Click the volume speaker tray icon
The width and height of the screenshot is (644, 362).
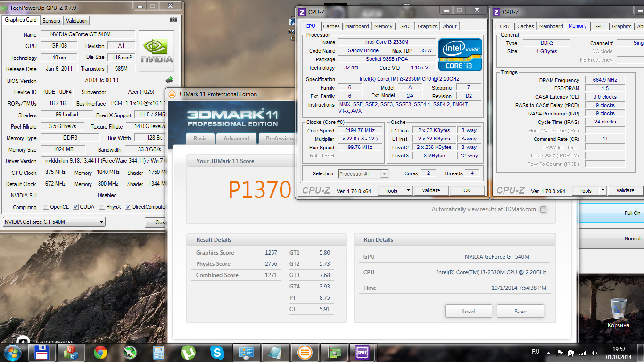click(x=594, y=353)
